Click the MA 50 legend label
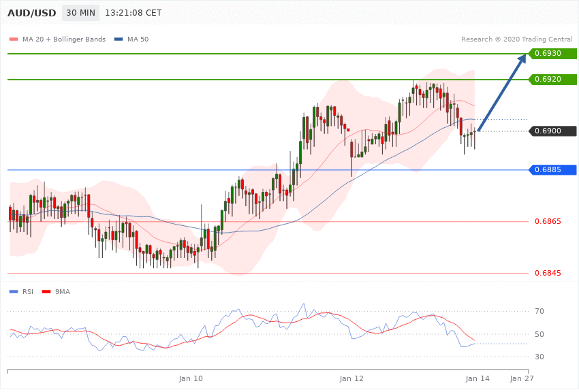The width and height of the screenshot is (579, 392). [x=138, y=39]
